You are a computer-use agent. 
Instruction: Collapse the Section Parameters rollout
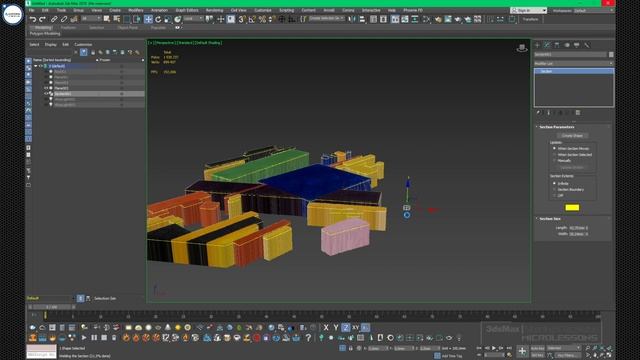coord(557,127)
